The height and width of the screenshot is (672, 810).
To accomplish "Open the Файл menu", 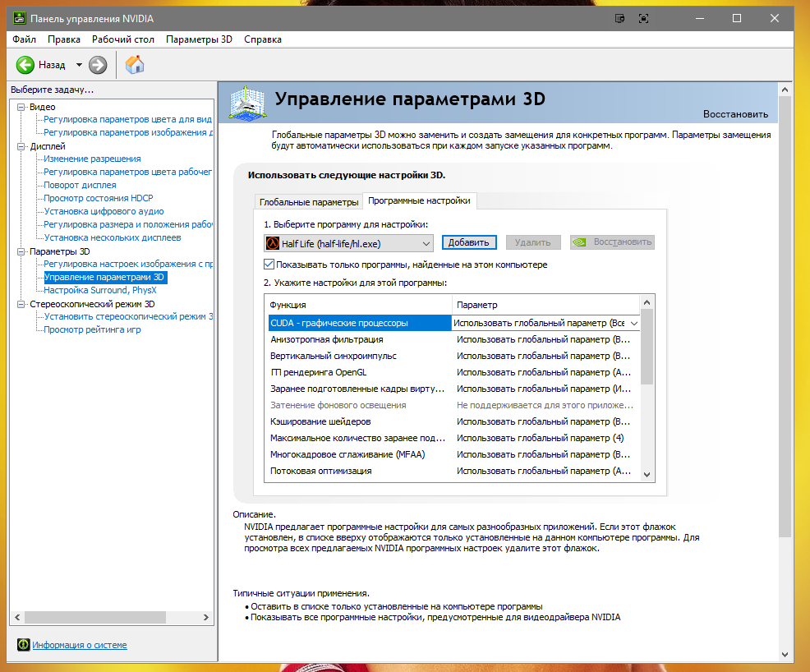I will [x=25, y=39].
